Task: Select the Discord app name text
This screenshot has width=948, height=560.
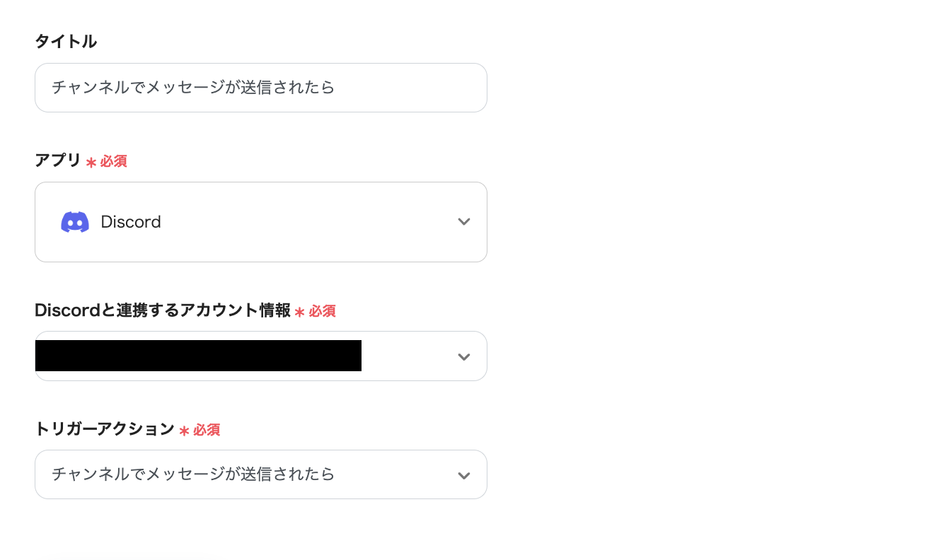Action: 131,222
